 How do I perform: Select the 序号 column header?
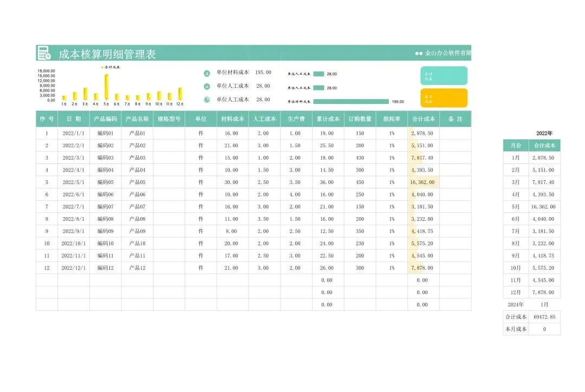47,119
